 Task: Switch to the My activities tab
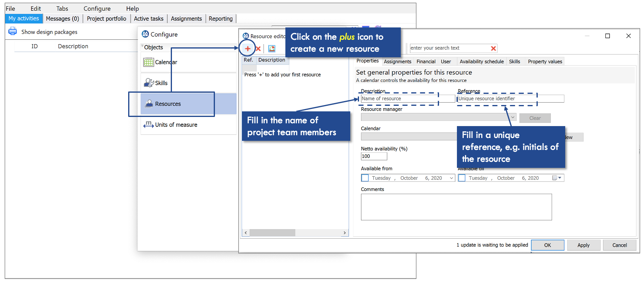point(24,18)
